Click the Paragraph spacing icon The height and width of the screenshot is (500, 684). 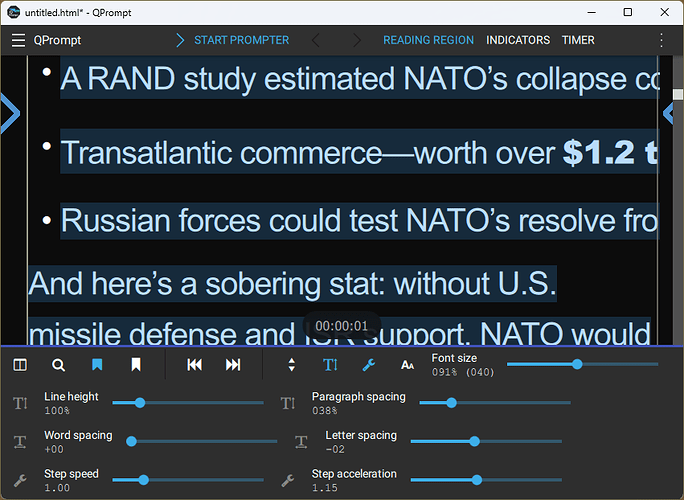[x=288, y=403]
